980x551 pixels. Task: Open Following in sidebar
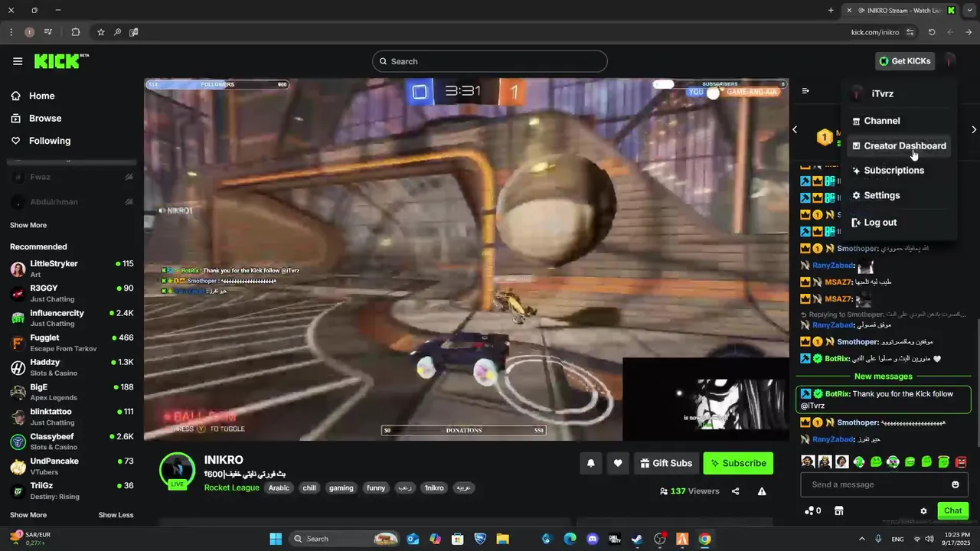pyautogui.click(x=50, y=141)
